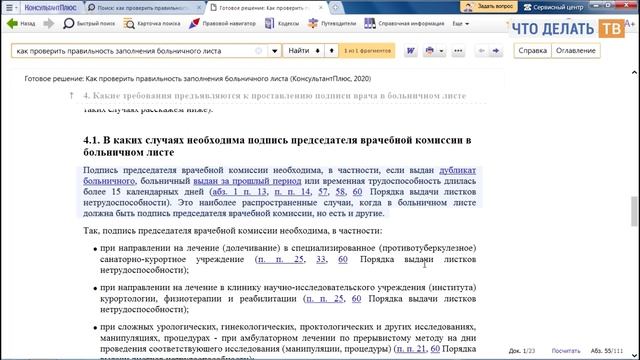Screen dimensions: 640x360
Task: Export document to Word
Action: (x=411, y=51)
